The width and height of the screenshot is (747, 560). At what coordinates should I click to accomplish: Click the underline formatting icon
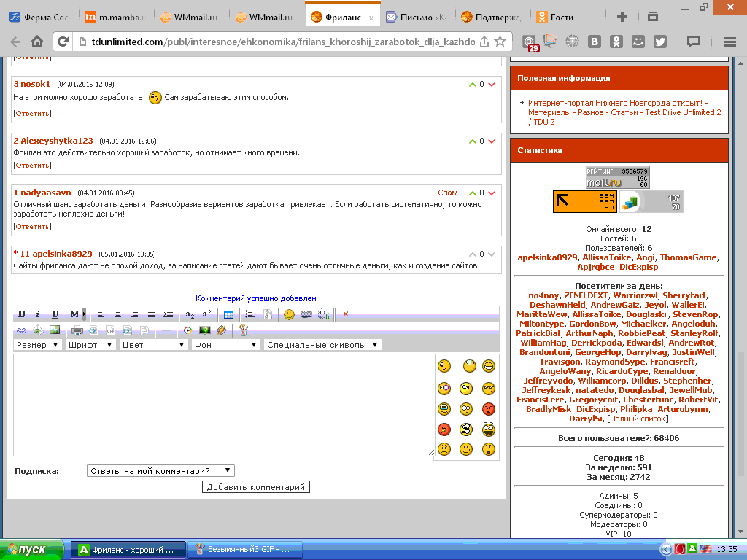55,314
